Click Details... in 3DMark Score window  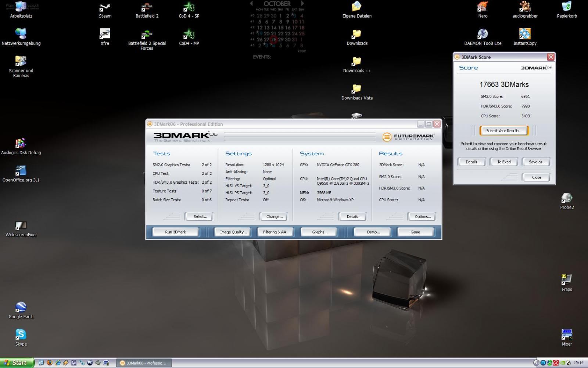[x=472, y=162]
